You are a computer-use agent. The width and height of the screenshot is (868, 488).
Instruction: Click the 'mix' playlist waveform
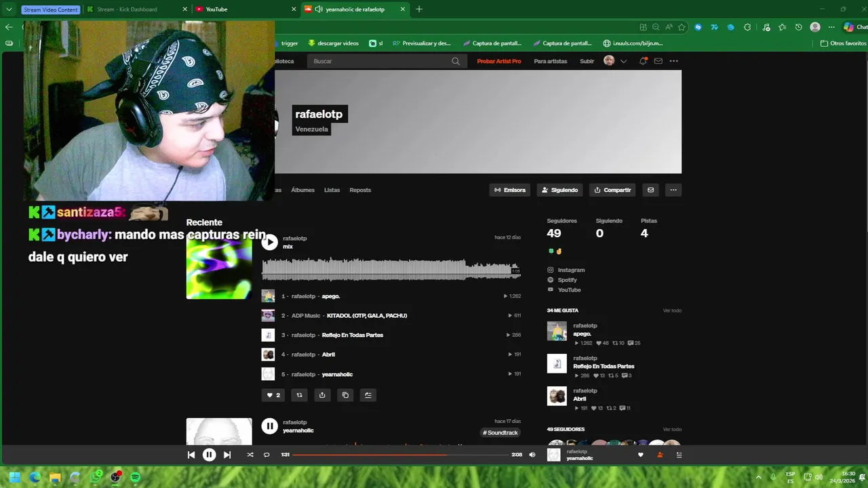(391, 269)
